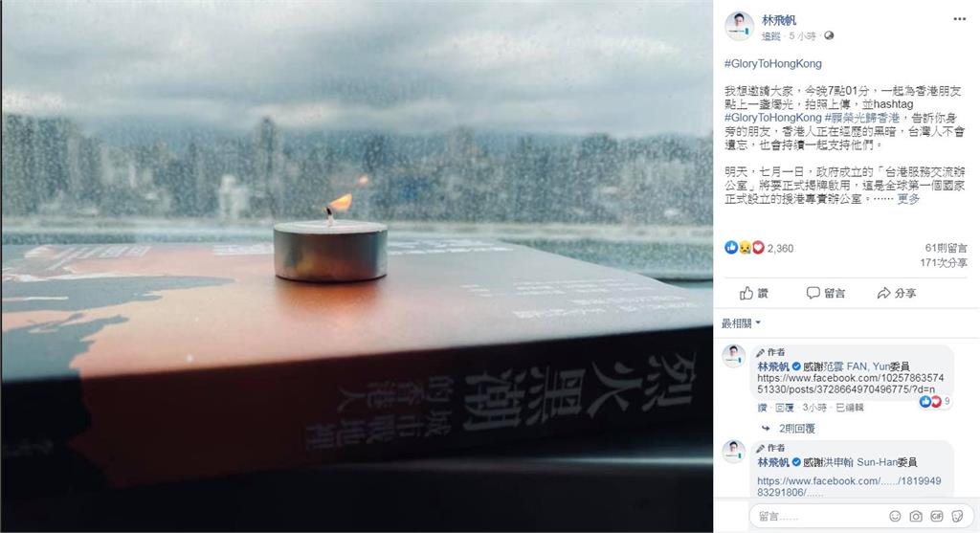The height and width of the screenshot is (533, 980).
Task: Click the comment input field 留言
Action: click(819, 516)
